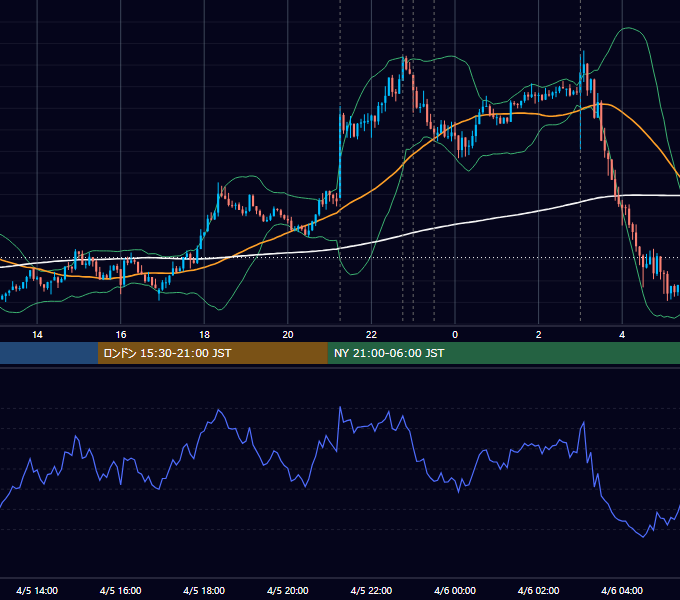
Task: Click the '2' time axis label
Action: pyautogui.click(x=539, y=335)
